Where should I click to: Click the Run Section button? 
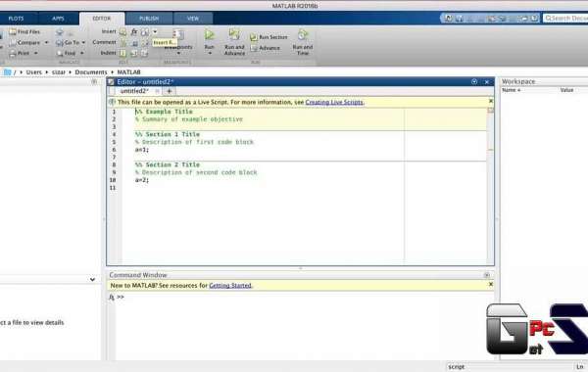[269, 37]
